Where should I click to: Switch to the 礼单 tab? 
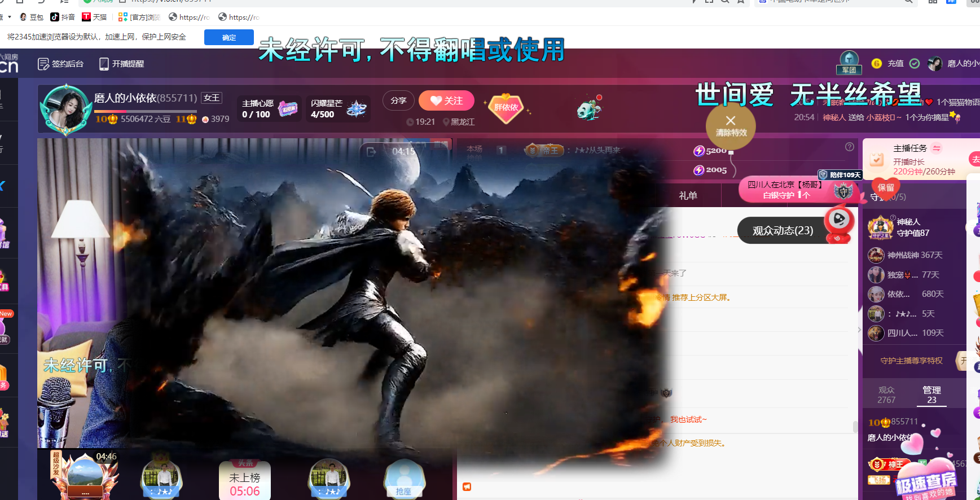(x=688, y=196)
